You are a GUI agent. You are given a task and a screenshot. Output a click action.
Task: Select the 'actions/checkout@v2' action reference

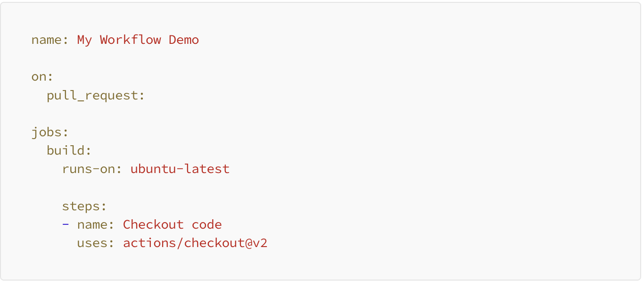[x=195, y=243]
